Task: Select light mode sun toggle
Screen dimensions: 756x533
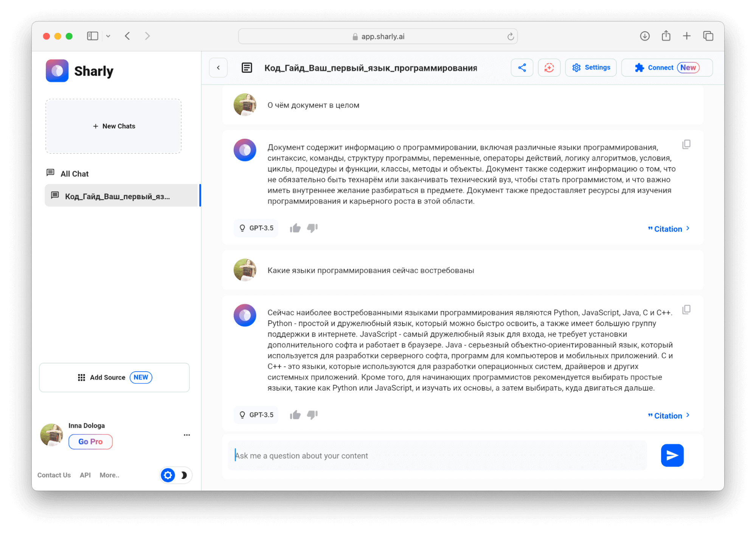Action: [168, 475]
